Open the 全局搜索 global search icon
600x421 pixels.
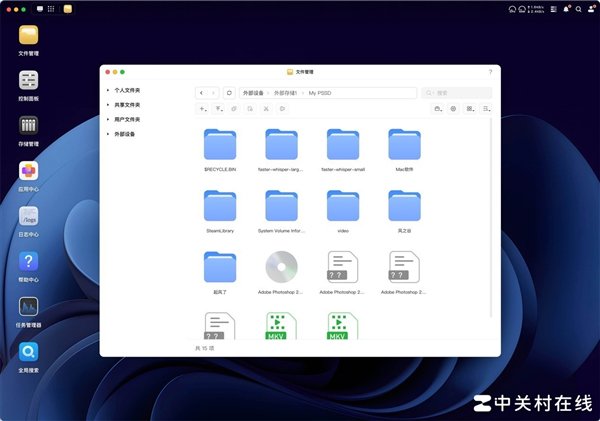[x=28, y=352]
